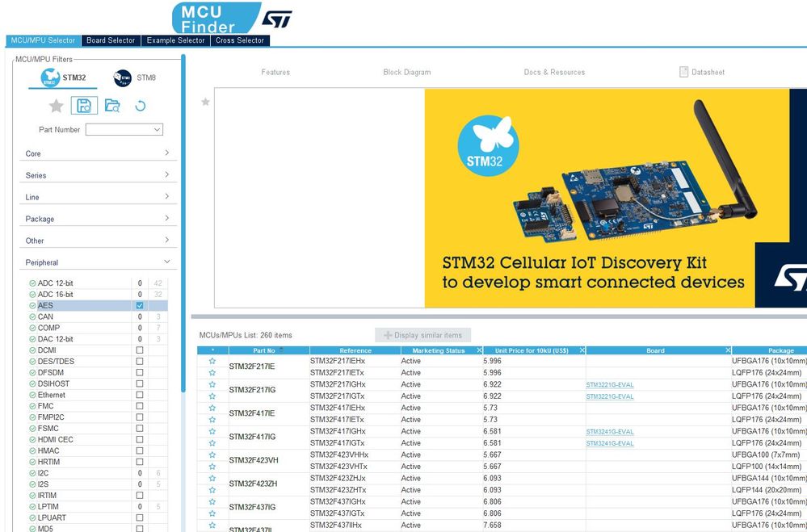This screenshot has width=807, height=532.
Task: Select the STM32F437IG part row
Action: coord(252,507)
